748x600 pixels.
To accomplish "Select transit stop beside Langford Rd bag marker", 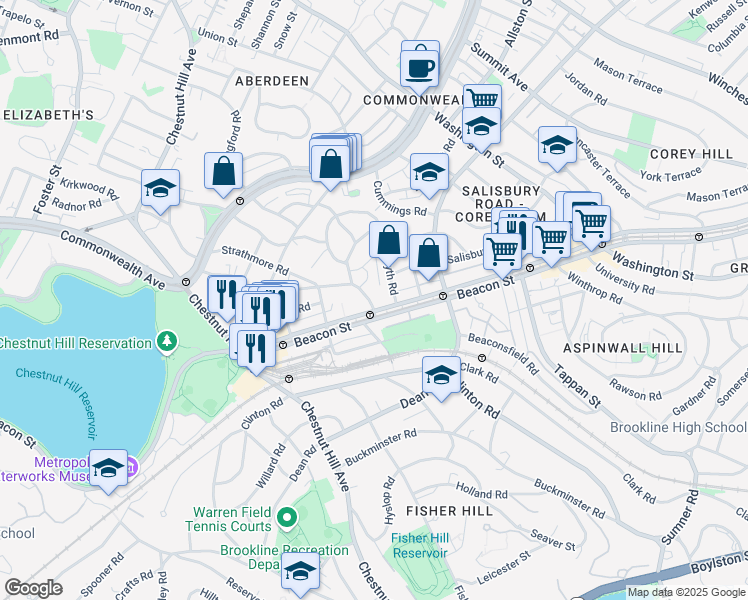I will point(240,201).
